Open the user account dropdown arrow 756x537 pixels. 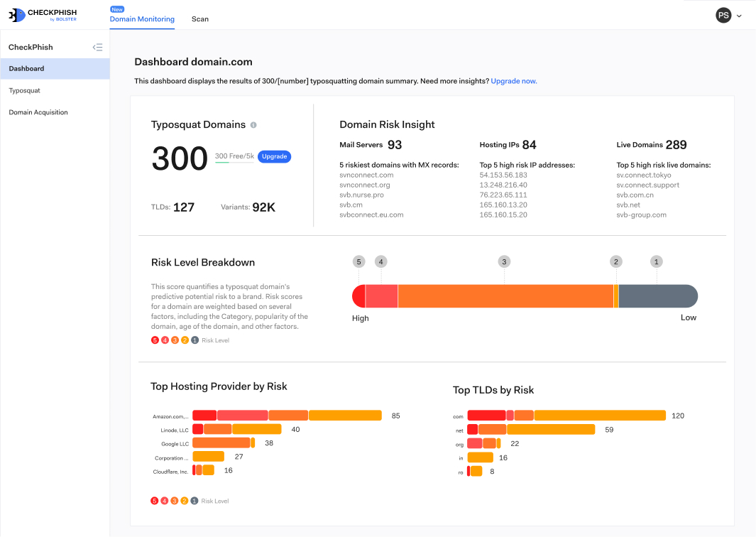pyautogui.click(x=740, y=16)
